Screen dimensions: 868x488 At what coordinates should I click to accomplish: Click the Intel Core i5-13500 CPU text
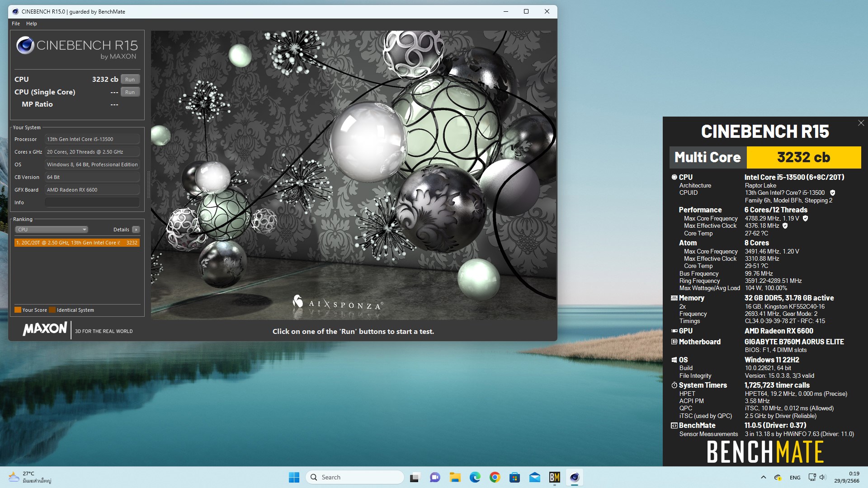pyautogui.click(x=794, y=177)
